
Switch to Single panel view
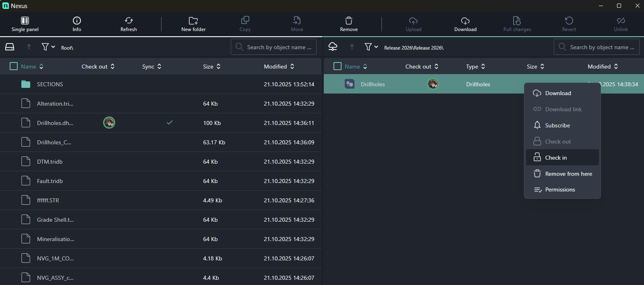pyautogui.click(x=25, y=24)
